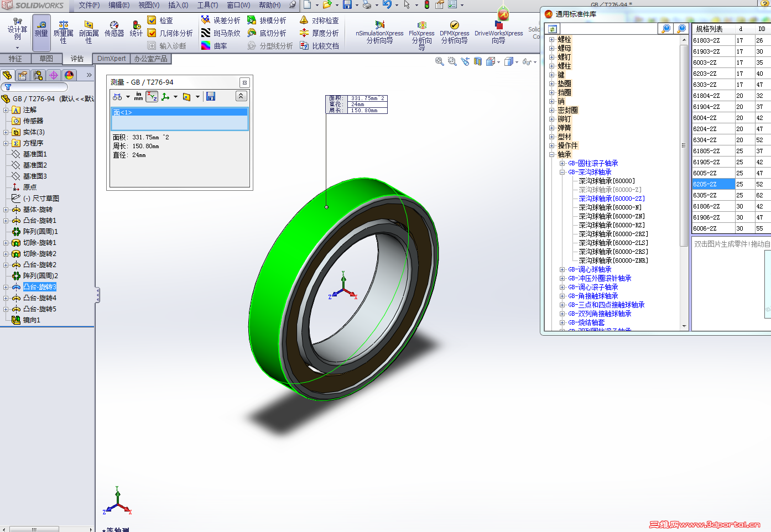Select the 凸台-旋转4 feature
The height and width of the screenshot is (532, 771).
[x=40, y=298]
